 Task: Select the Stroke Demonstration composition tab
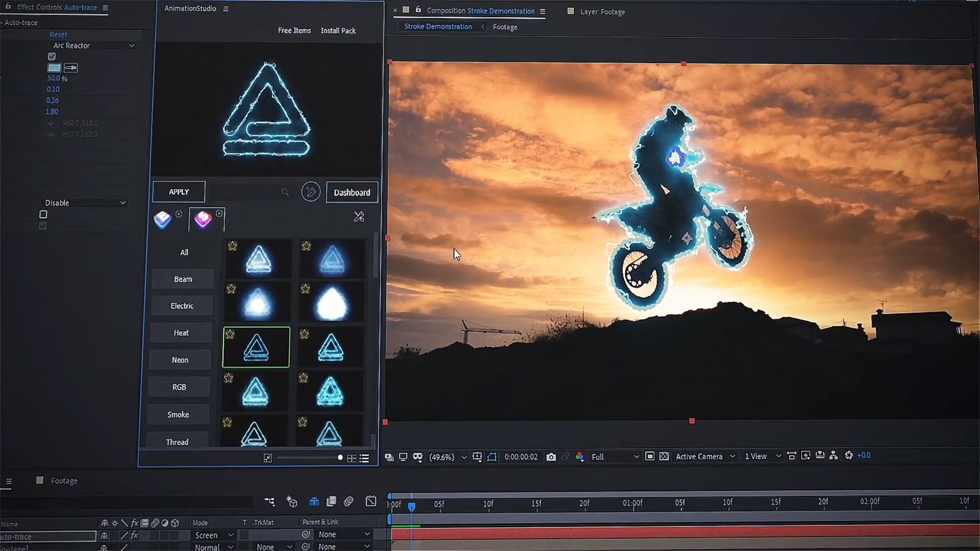438,26
